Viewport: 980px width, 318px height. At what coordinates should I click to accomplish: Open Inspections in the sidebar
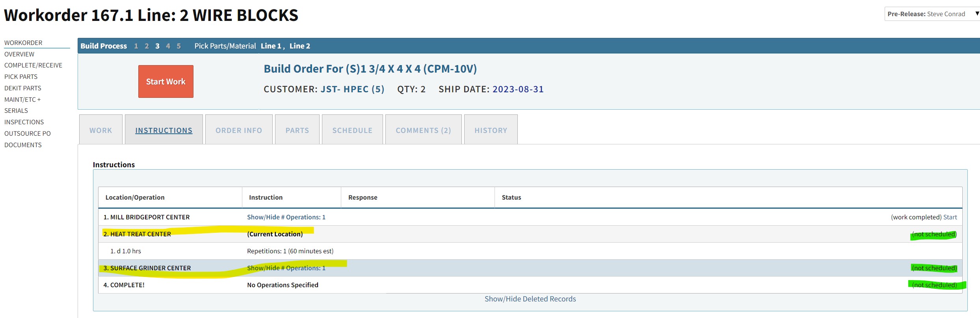pyautogui.click(x=24, y=122)
